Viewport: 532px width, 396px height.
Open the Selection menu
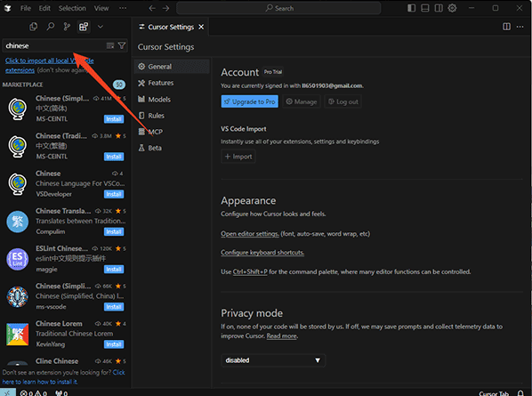72,8
